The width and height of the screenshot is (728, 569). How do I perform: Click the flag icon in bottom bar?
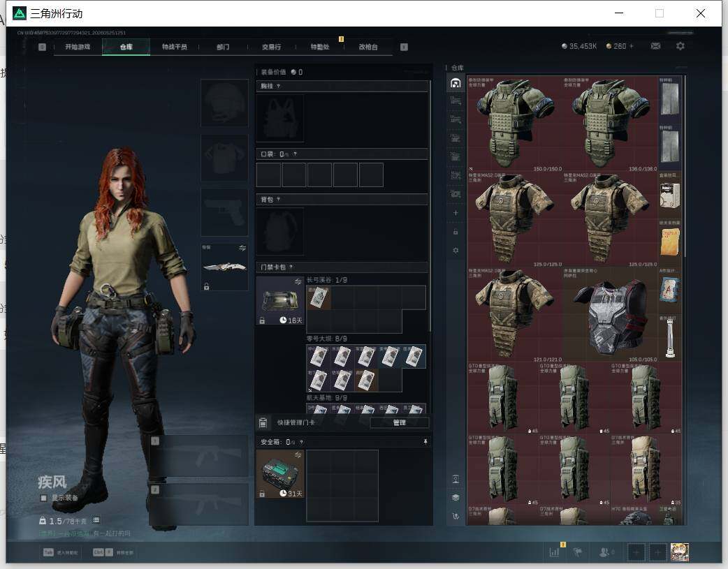coord(578,552)
